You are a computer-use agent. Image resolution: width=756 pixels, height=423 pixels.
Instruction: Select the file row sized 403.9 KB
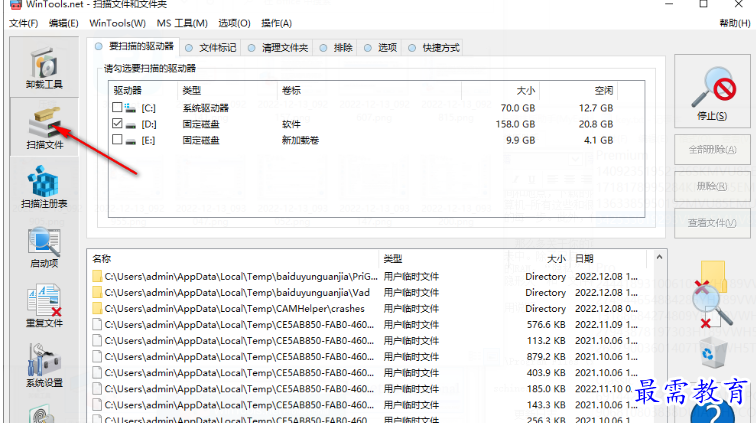click(367, 373)
